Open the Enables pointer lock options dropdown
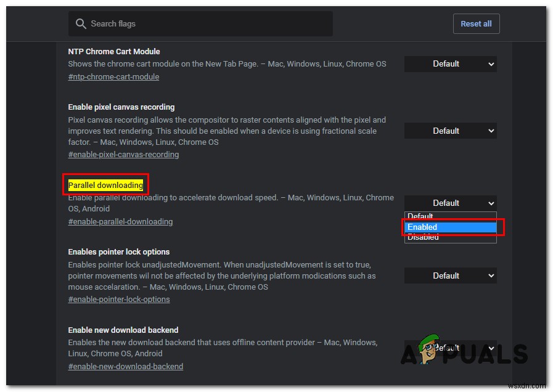Viewport: 553px width, 392px height. (x=450, y=276)
